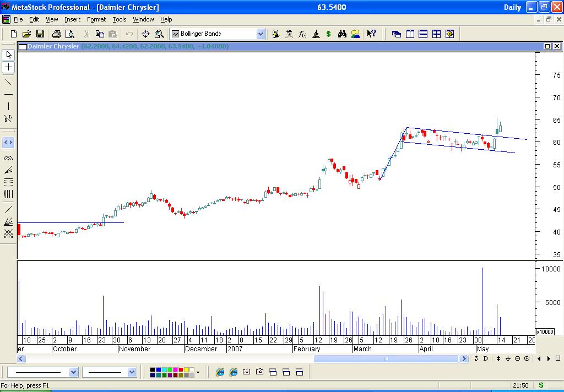
Task: Select the Fibonacci arcs tool
Action: point(9,158)
